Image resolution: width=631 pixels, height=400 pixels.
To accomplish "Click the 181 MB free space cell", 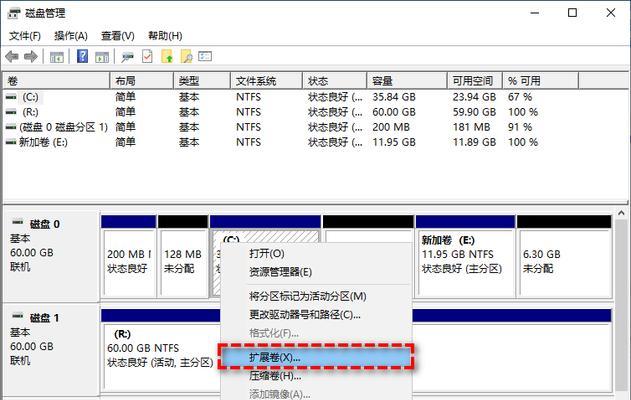I will (x=472, y=127).
